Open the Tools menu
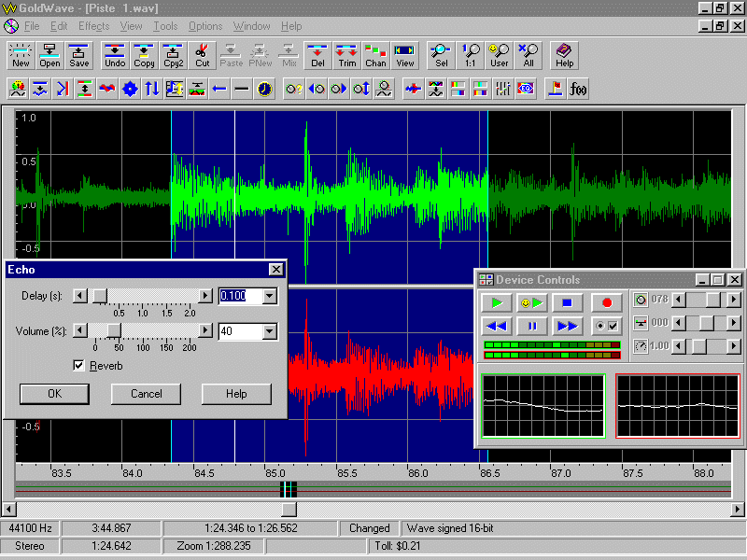 coord(165,26)
